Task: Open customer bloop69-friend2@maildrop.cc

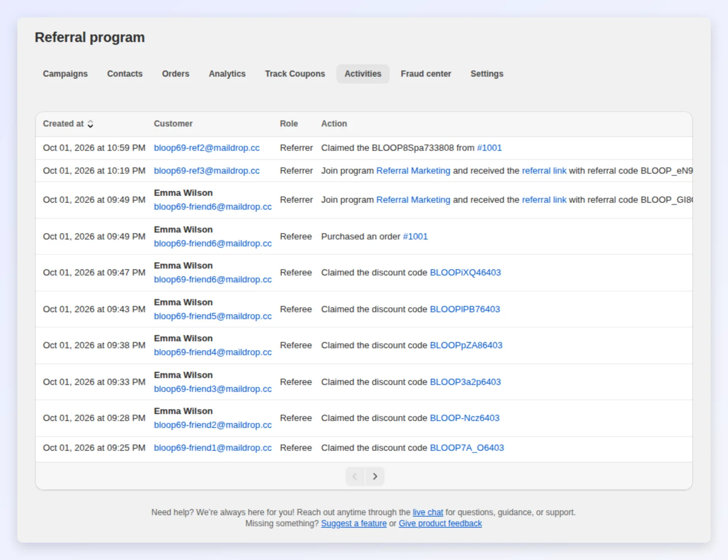Action: [x=213, y=425]
